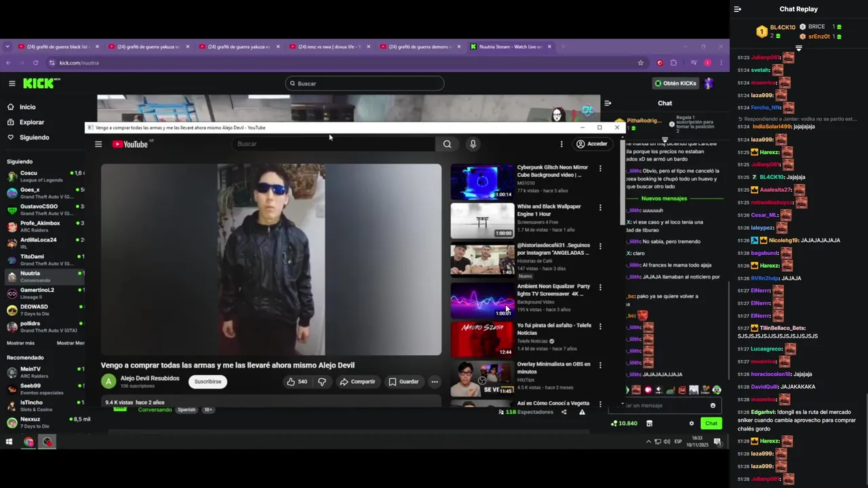Open more actions under YouTube video

tap(435, 382)
